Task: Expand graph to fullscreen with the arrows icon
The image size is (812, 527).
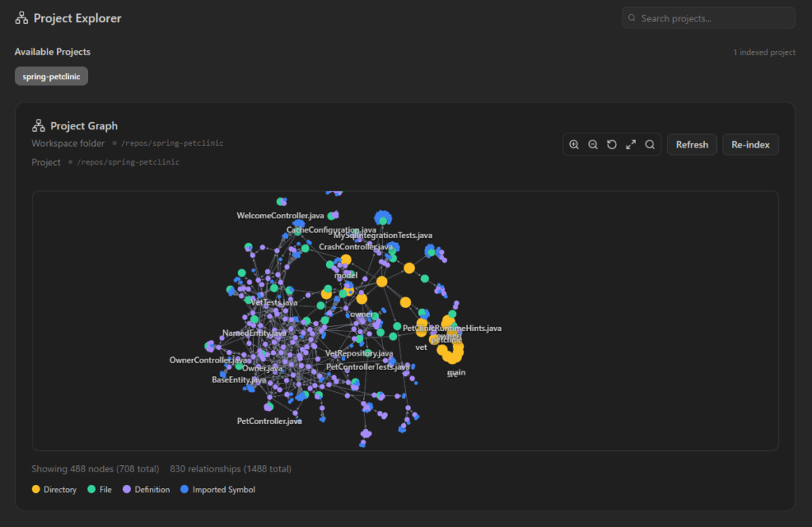Action: (631, 144)
